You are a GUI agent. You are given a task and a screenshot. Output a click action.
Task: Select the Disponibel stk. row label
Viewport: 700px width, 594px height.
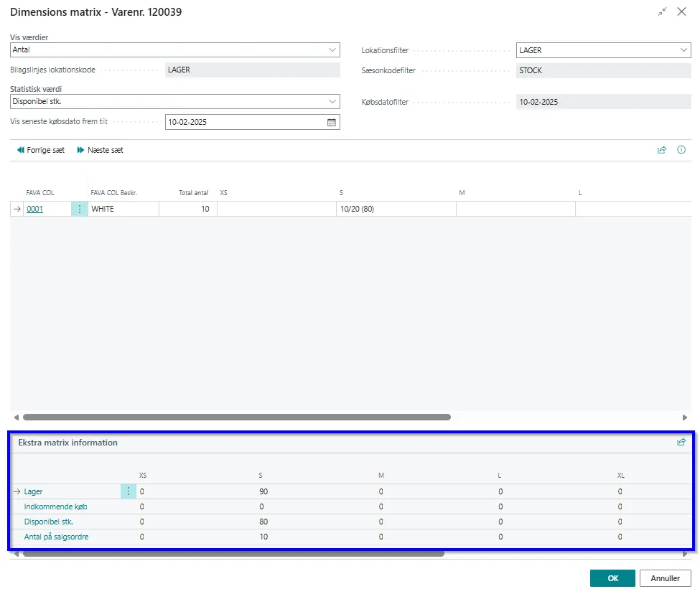click(48, 522)
